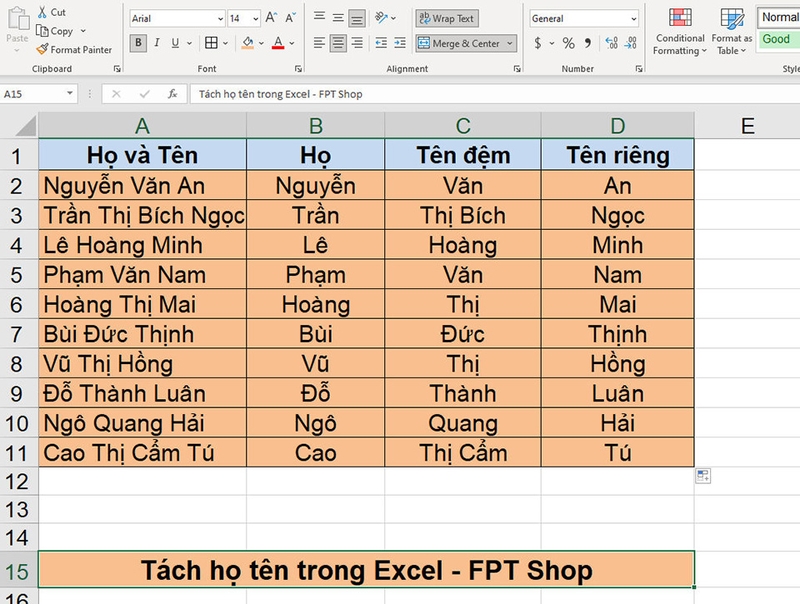Expand Copy options arrow
Viewport: 800px width, 604px height.
click(x=83, y=31)
